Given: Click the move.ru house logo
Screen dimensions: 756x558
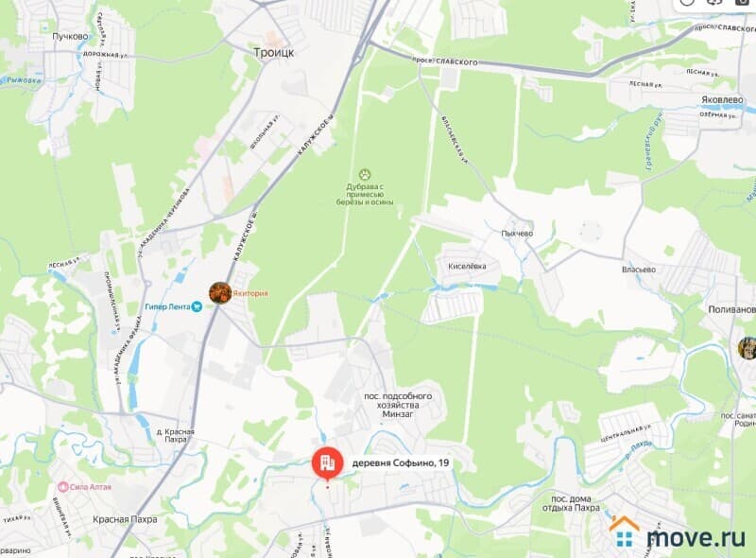Looking at the screenshot, I should 624,531.
